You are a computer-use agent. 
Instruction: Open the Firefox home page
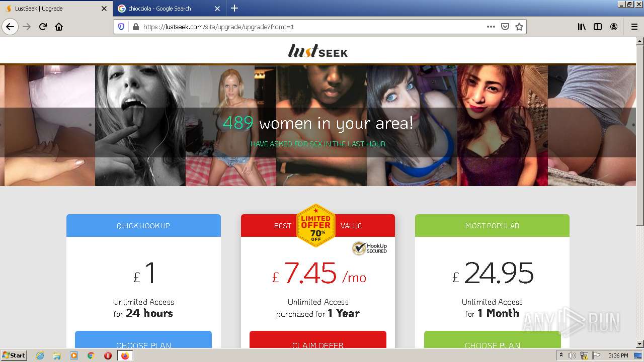point(59,27)
